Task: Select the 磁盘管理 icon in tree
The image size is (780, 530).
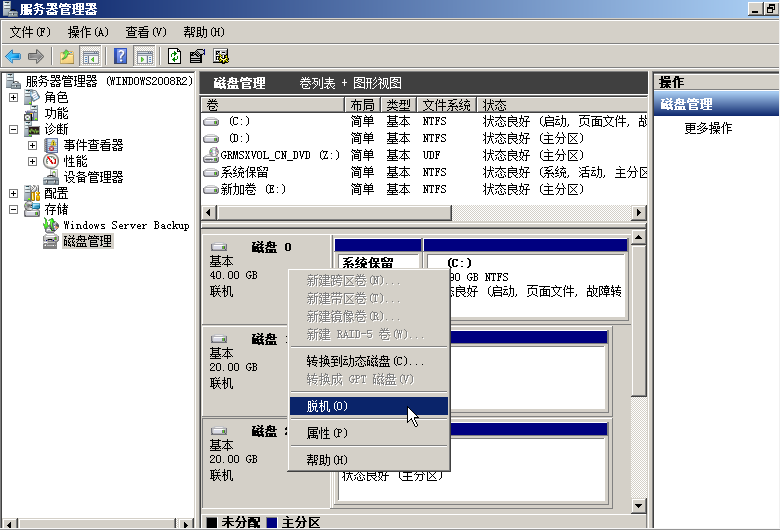Action: click(51, 241)
